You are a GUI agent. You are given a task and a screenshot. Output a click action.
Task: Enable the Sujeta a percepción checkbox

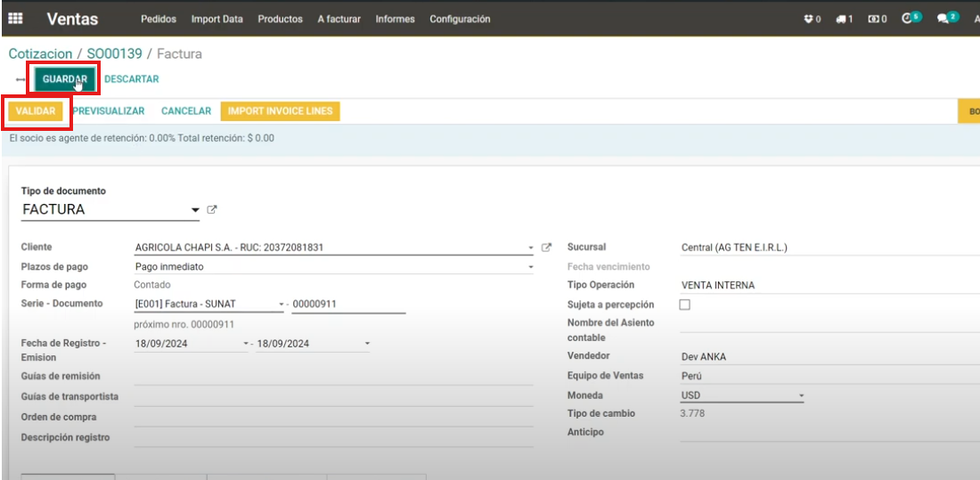point(685,305)
